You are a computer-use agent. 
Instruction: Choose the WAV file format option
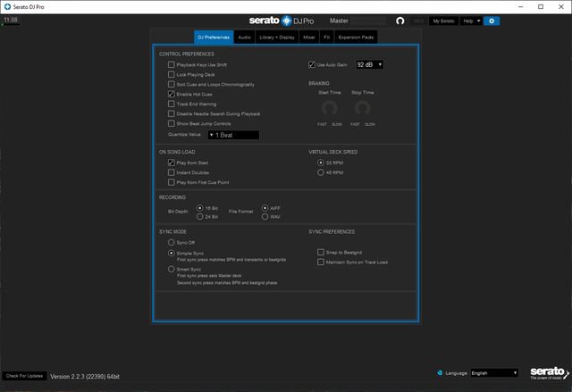click(265, 216)
